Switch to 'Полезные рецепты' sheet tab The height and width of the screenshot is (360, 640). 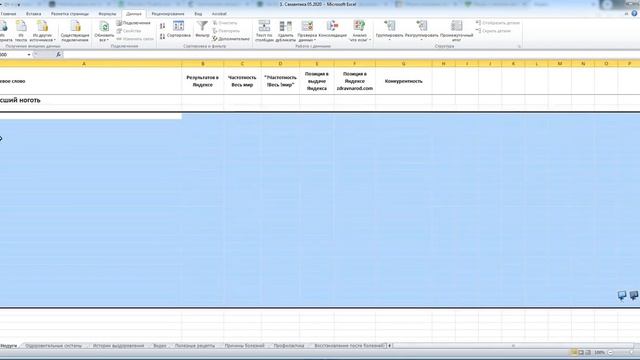195,346
